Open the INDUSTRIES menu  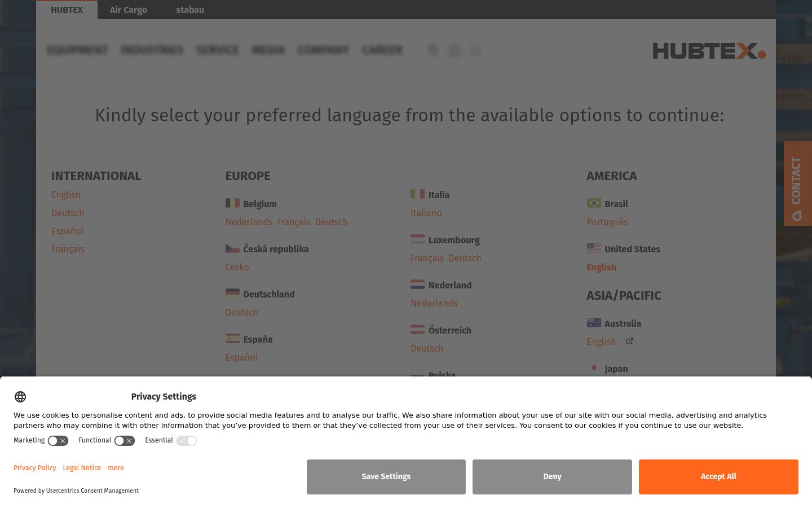[x=152, y=50]
